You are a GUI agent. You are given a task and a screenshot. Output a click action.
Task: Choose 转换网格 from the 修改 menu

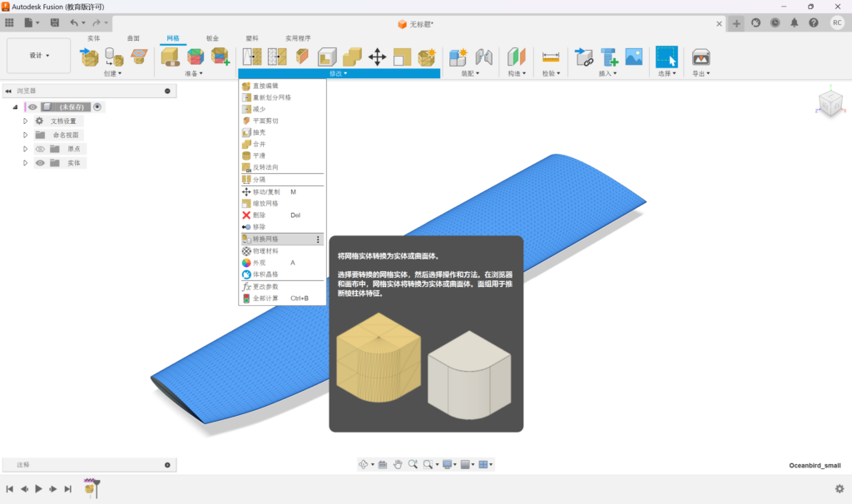(x=265, y=240)
